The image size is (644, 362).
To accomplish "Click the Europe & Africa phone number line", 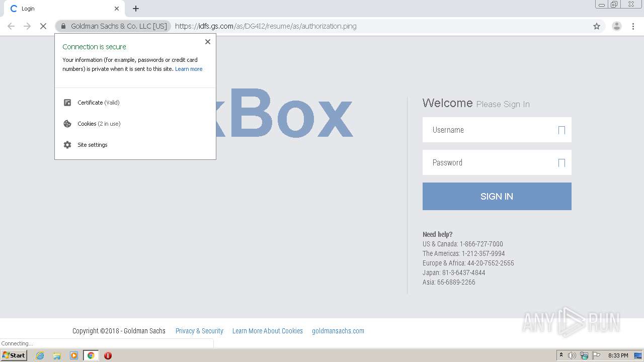I will tap(468, 263).
